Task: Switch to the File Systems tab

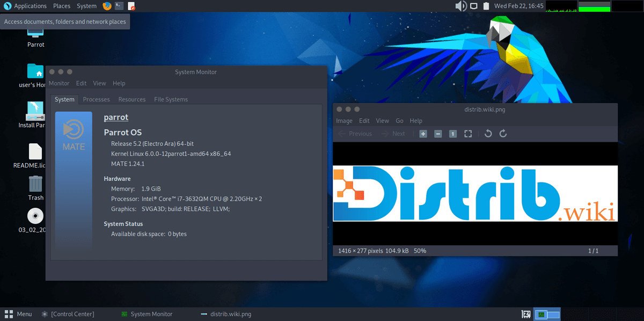Action: [171, 99]
